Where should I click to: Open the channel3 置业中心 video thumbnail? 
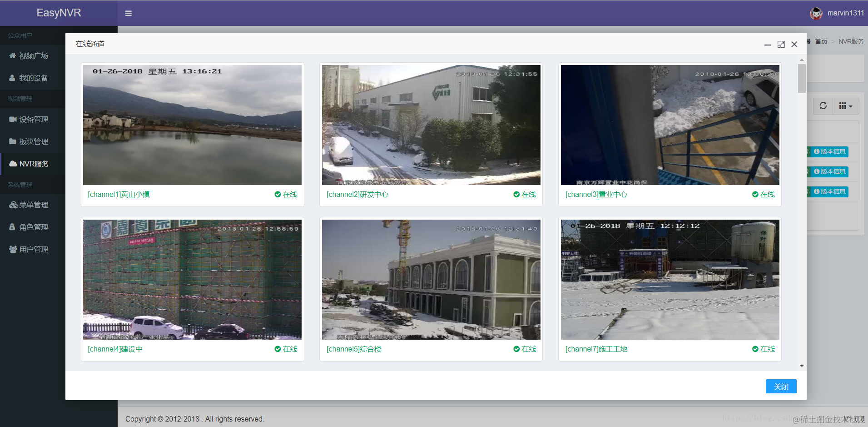tap(670, 125)
